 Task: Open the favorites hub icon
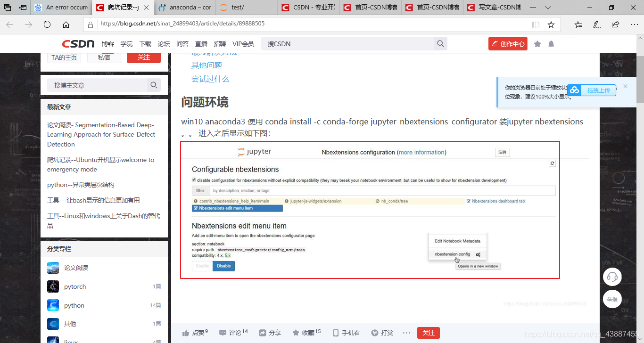pos(578,24)
